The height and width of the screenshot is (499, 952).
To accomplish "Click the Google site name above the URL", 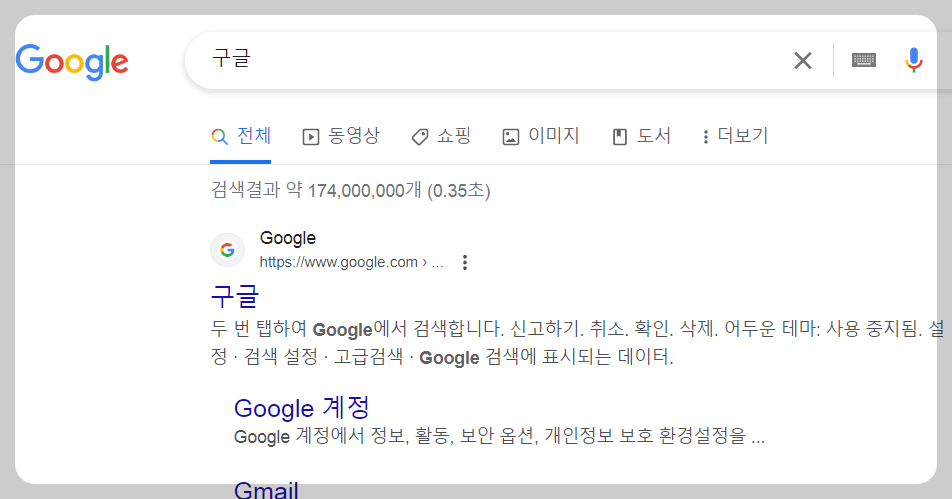I will click(288, 238).
